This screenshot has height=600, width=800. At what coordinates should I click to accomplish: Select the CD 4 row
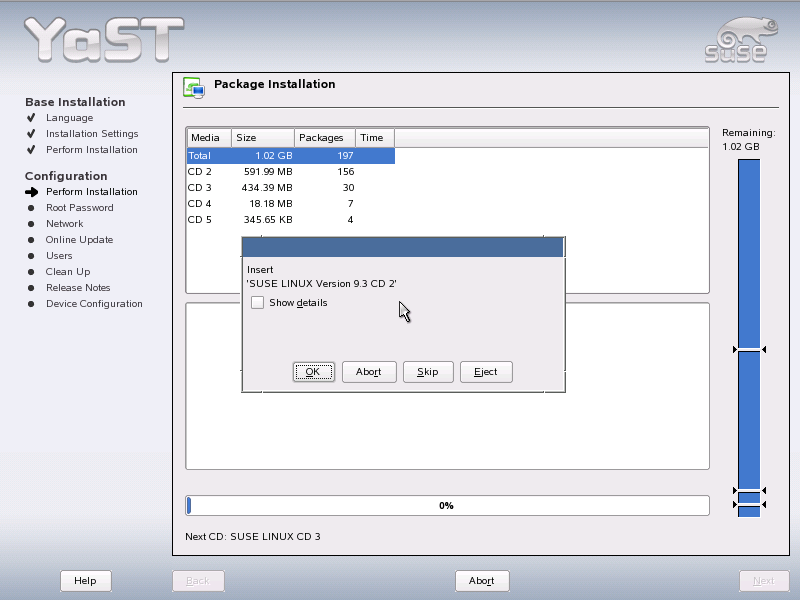(291, 204)
